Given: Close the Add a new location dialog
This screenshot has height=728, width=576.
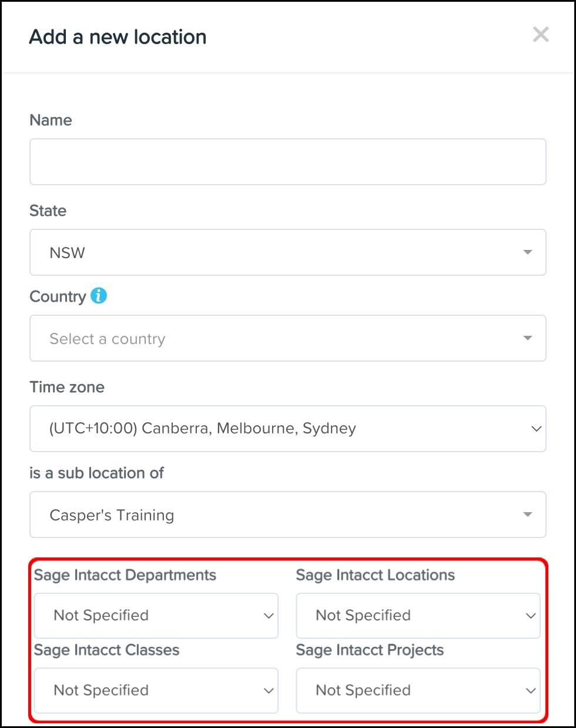Looking at the screenshot, I should pos(541,35).
